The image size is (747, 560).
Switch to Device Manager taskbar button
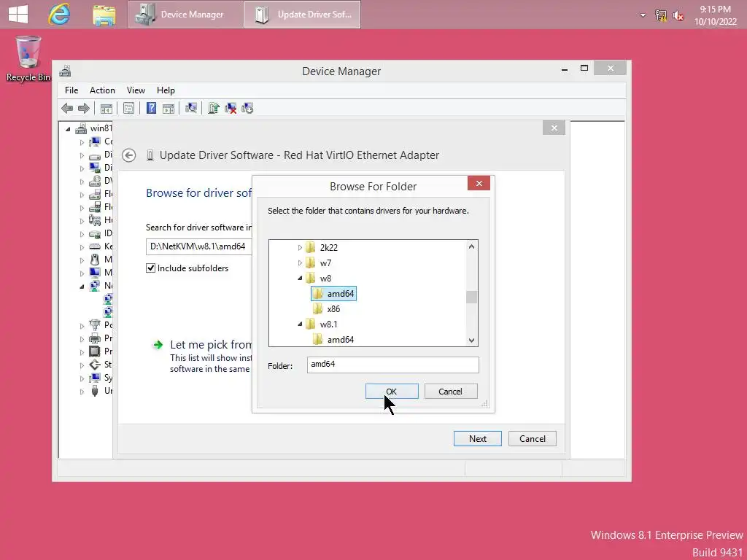coord(186,15)
